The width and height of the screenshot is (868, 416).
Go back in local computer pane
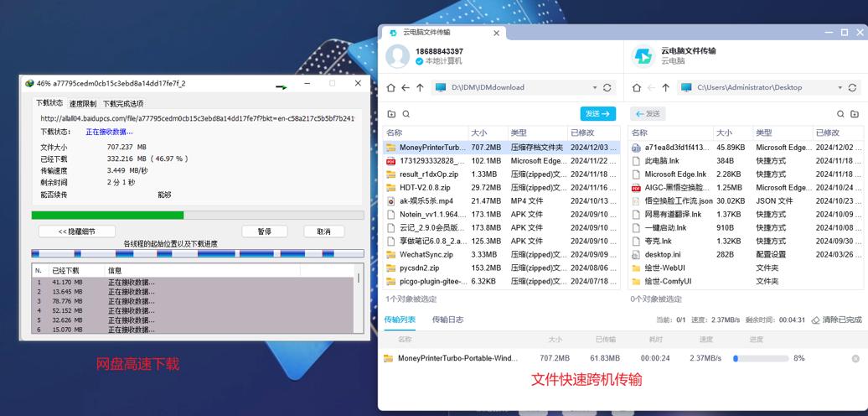point(406,87)
